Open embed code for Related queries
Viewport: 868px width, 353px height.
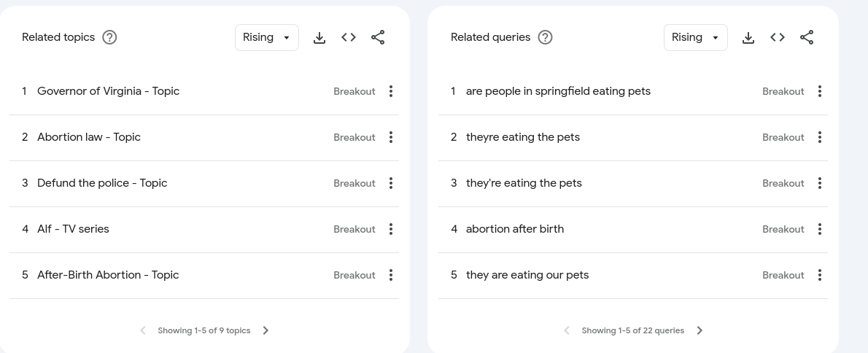point(778,38)
